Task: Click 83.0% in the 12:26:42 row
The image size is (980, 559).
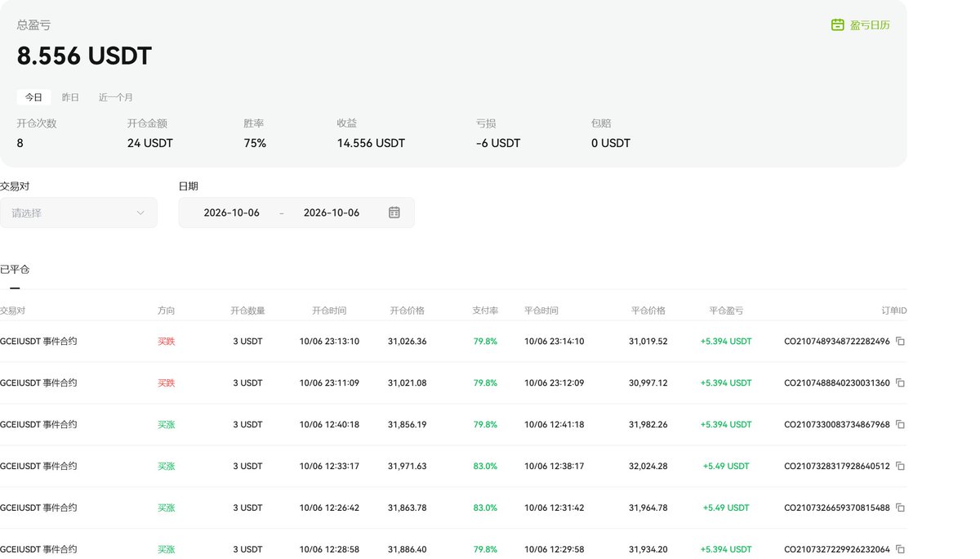Action: pyautogui.click(x=485, y=508)
